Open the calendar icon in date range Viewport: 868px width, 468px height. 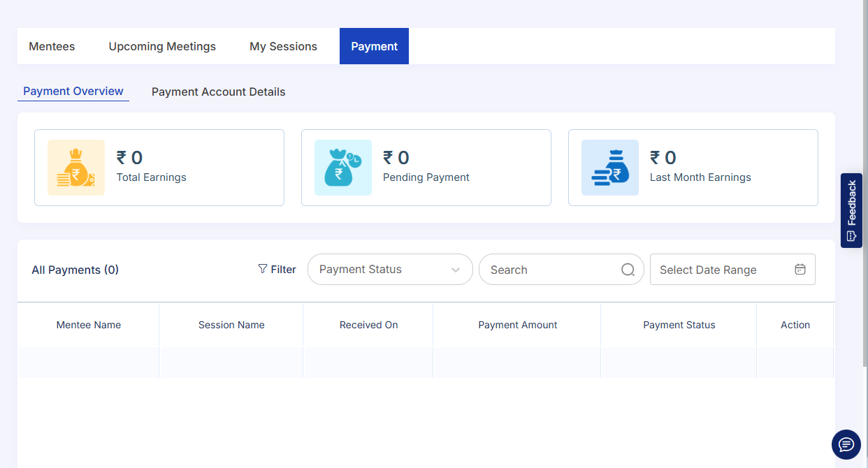pos(800,270)
